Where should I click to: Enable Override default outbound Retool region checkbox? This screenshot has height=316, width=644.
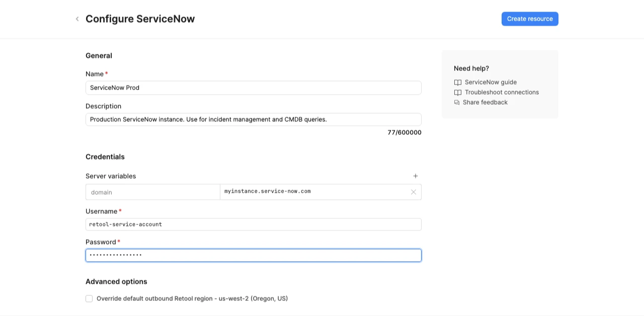coord(89,299)
